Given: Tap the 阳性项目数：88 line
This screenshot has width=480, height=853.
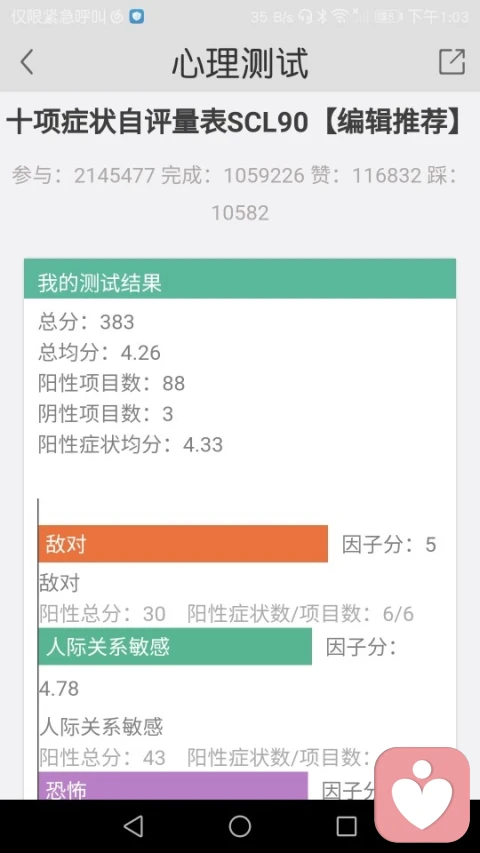Looking at the screenshot, I should [112, 383].
